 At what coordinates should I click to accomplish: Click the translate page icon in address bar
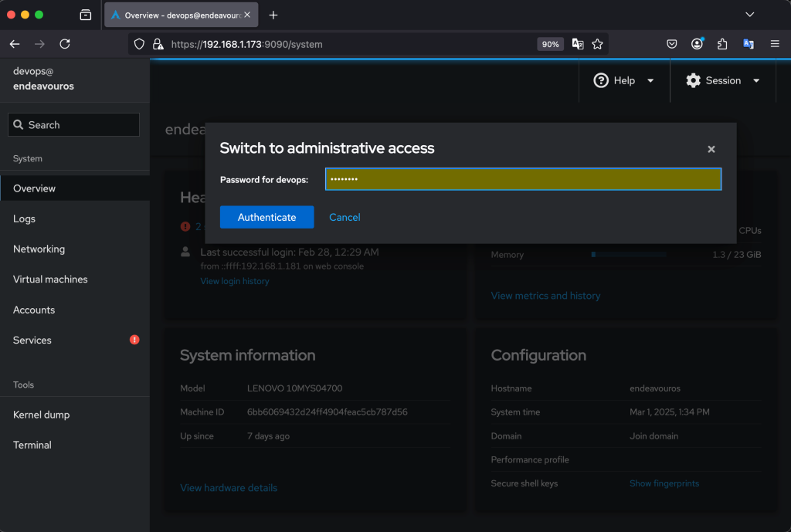tap(577, 44)
